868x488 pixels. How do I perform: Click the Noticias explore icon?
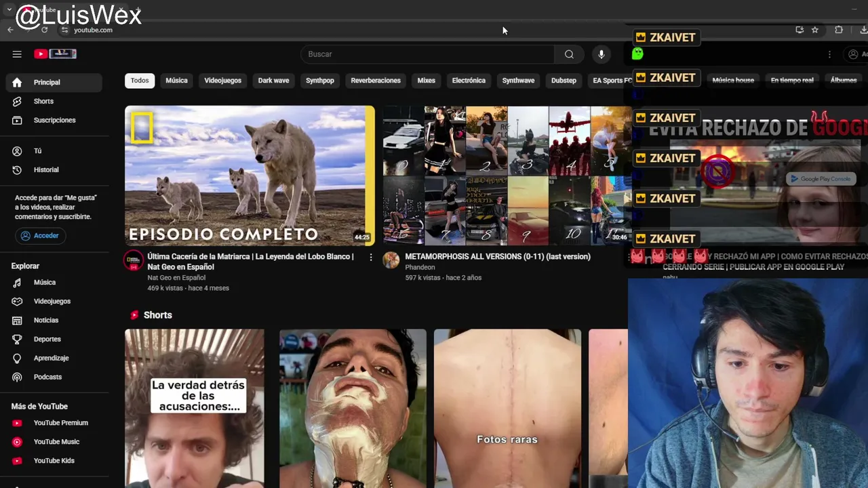click(x=18, y=320)
